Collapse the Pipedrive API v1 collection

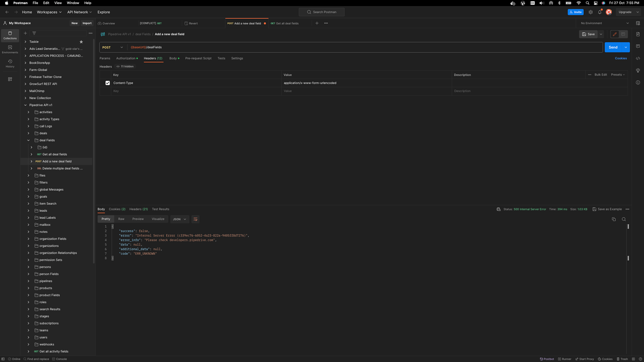tap(25, 105)
